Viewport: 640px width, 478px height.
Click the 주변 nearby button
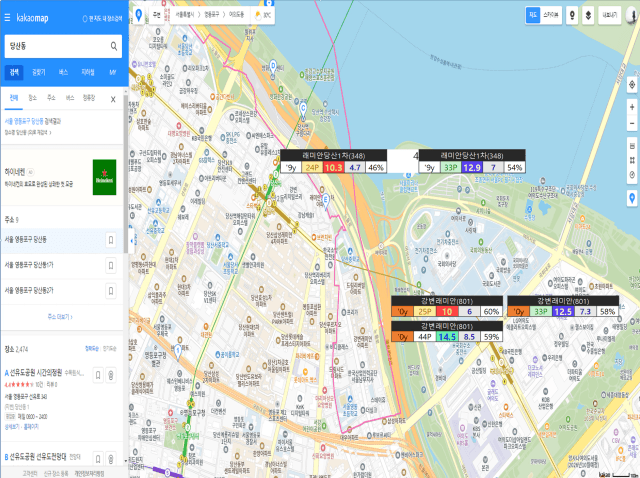click(x=156, y=15)
